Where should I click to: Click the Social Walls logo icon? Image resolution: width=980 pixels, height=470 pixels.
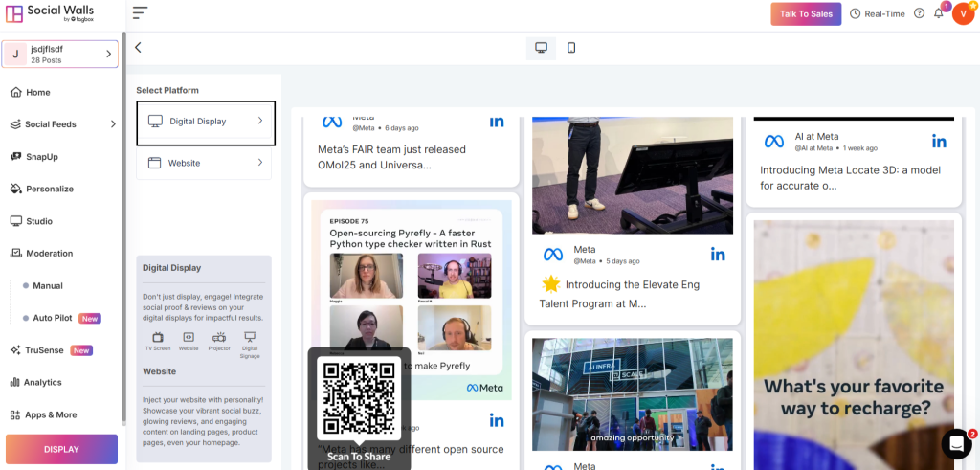[x=14, y=13]
